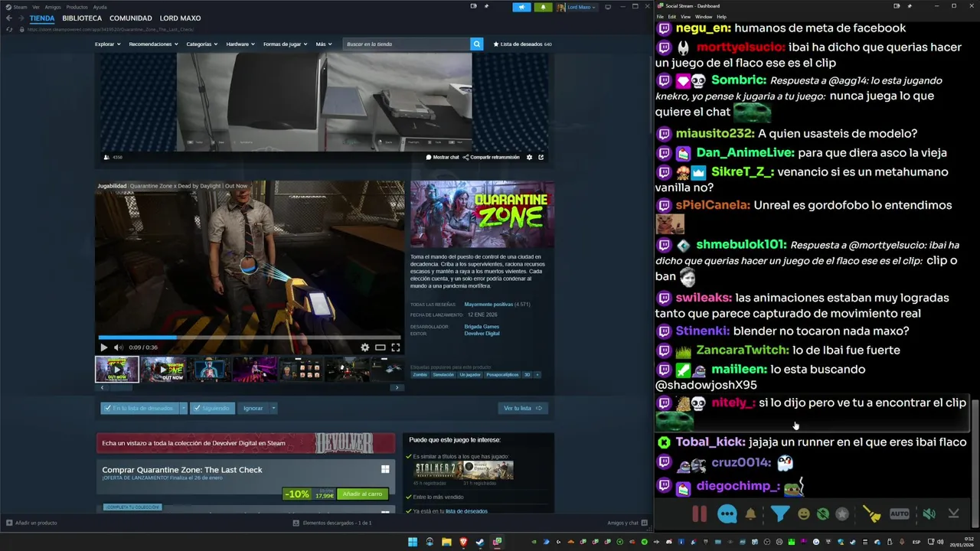980x551 pixels.
Task: Uncheck the 'Siguiendo' follow toggle
Action: (x=212, y=408)
